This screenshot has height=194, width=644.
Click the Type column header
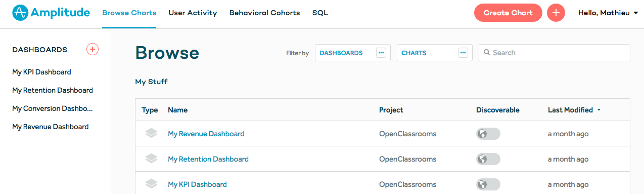(150, 110)
